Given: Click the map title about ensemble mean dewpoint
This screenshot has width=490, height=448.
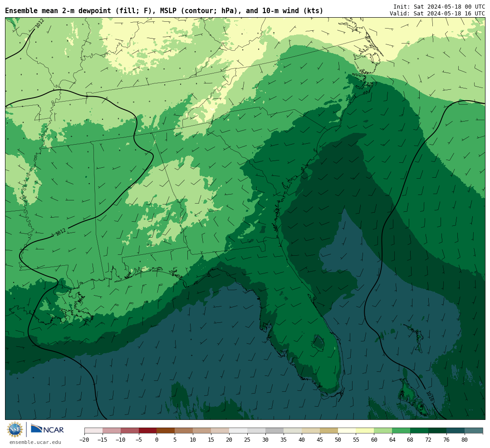Looking at the screenshot, I should [164, 11].
